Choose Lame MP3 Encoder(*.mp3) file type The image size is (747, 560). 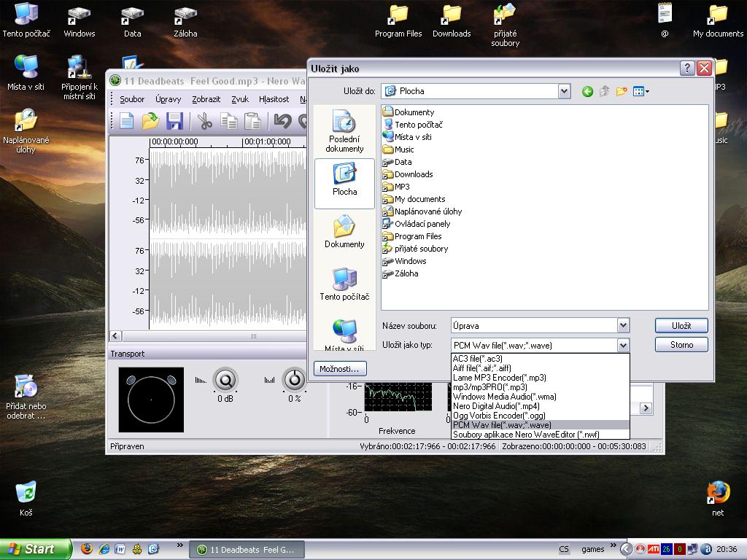coord(541,378)
